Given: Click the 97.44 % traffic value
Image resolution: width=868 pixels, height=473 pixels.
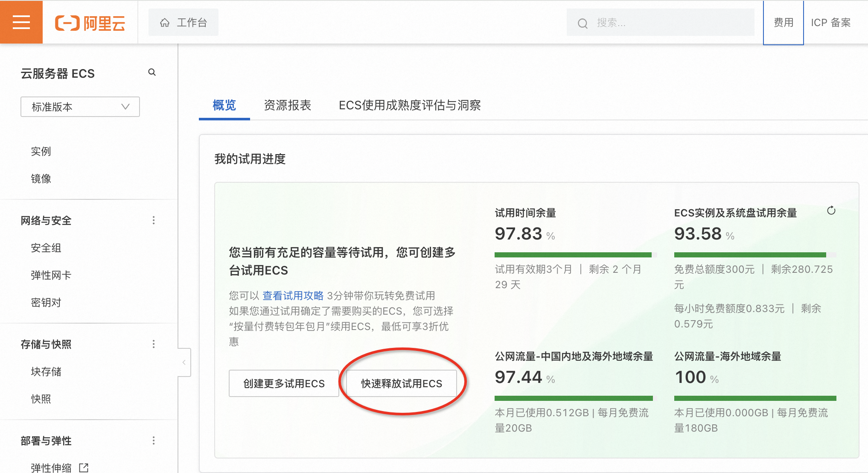Looking at the screenshot, I should coord(525,377).
